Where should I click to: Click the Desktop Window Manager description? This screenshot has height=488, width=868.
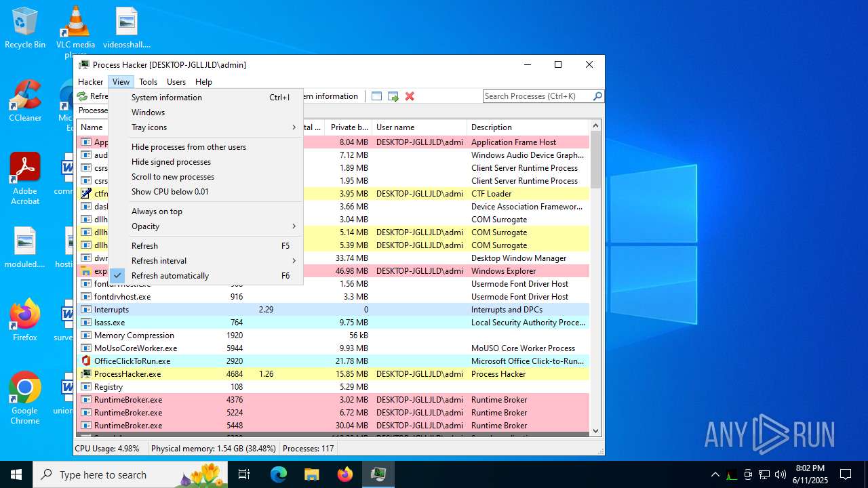pos(519,258)
